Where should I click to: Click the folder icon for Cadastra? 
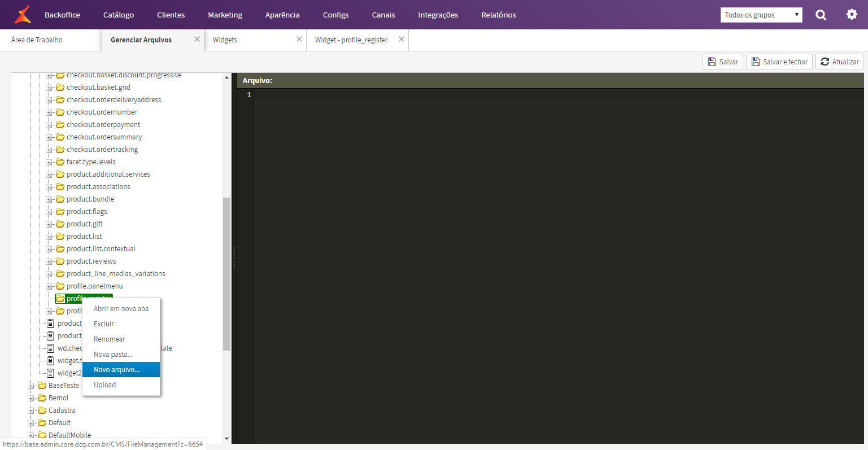[42, 410]
